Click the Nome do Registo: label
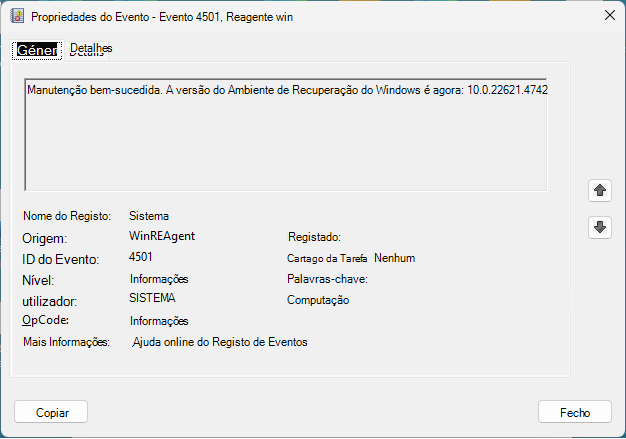 (x=67, y=216)
